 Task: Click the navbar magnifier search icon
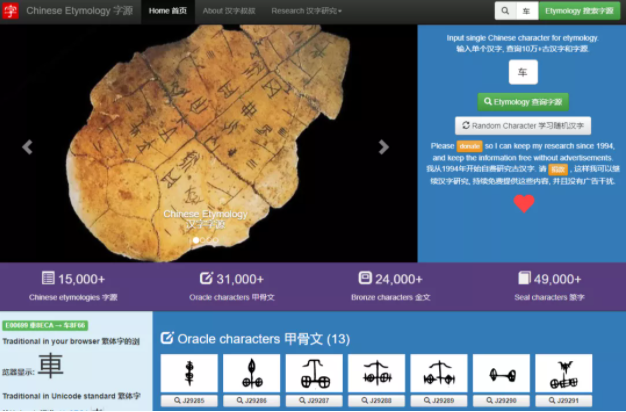pos(505,11)
